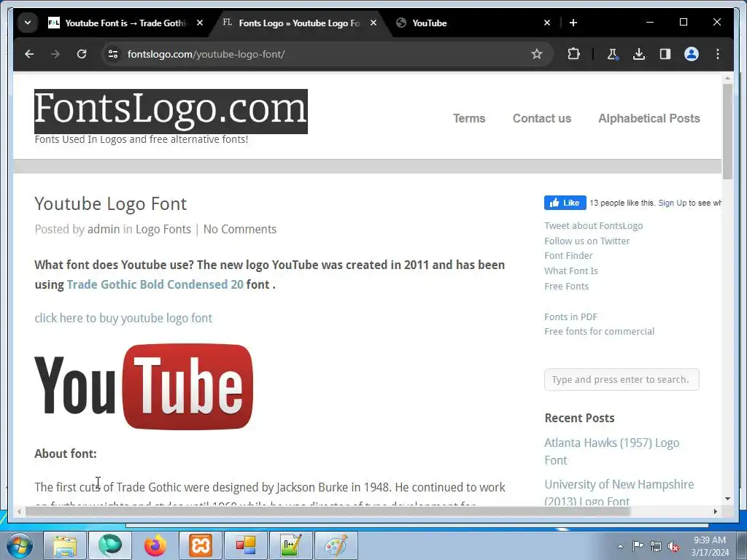
Task: Click the muted volume tray icon
Action: click(673, 546)
